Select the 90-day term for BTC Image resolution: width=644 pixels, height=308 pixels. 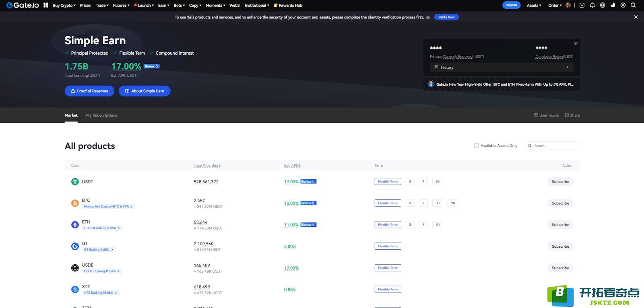coord(453,203)
